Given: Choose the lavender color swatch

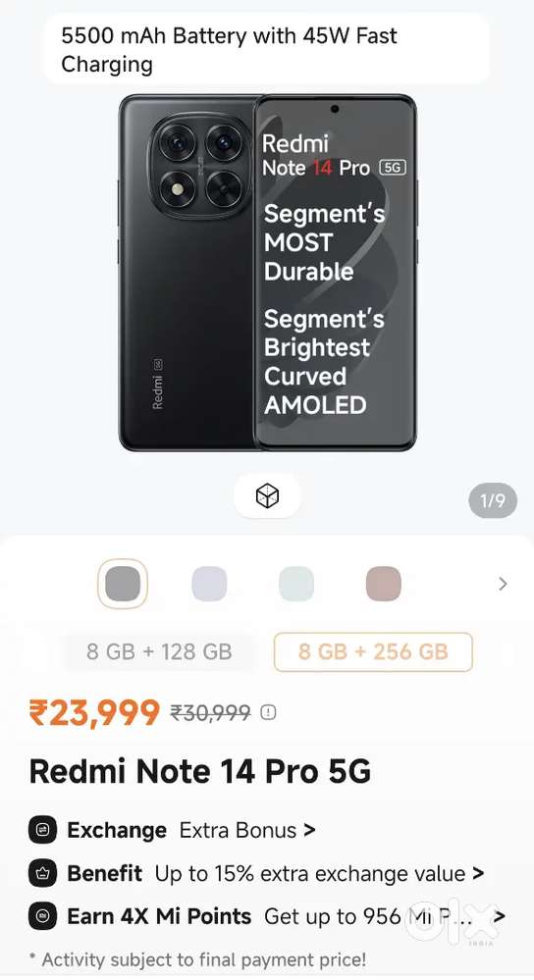Looking at the screenshot, I should (x=209, y=584).
